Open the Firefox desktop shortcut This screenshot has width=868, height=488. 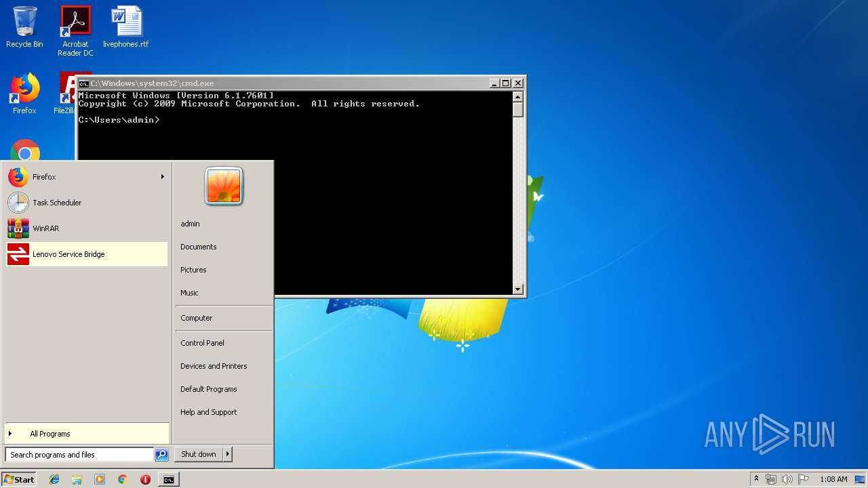[24, 94]
